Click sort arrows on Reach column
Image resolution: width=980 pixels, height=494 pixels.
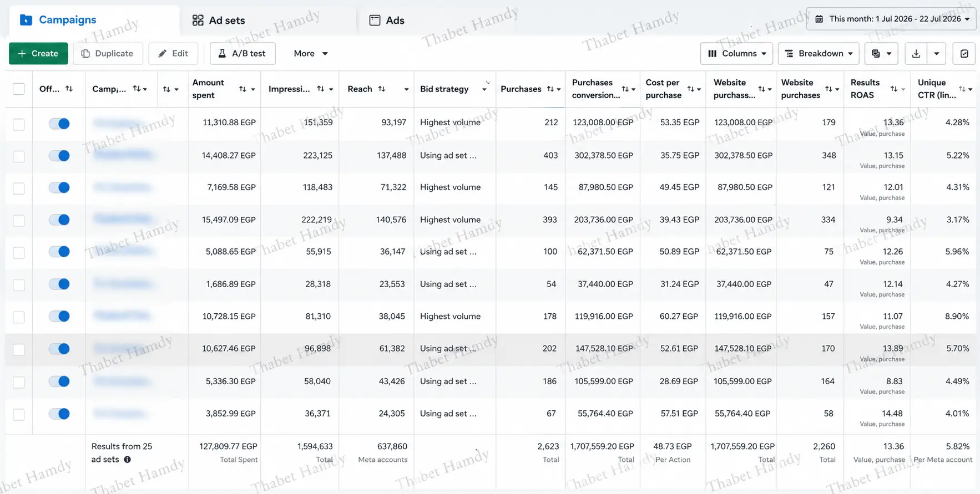382,89
